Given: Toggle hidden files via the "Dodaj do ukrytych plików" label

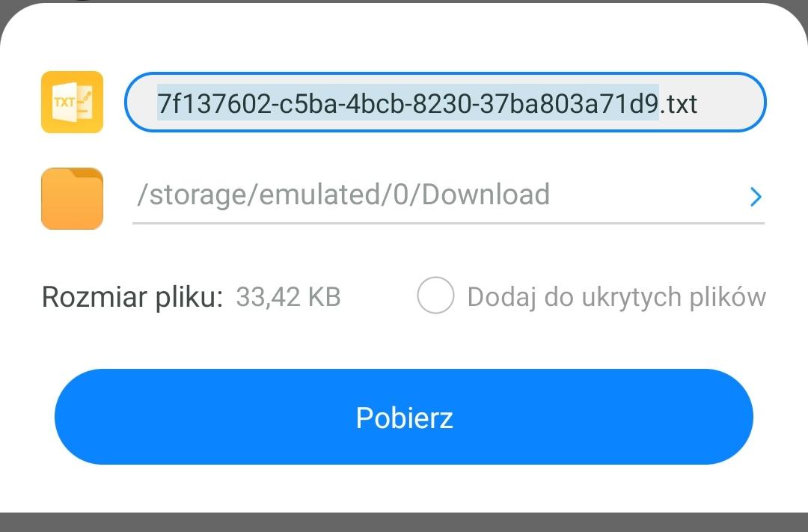Looking at the screenshot, I should click(616, 297).
